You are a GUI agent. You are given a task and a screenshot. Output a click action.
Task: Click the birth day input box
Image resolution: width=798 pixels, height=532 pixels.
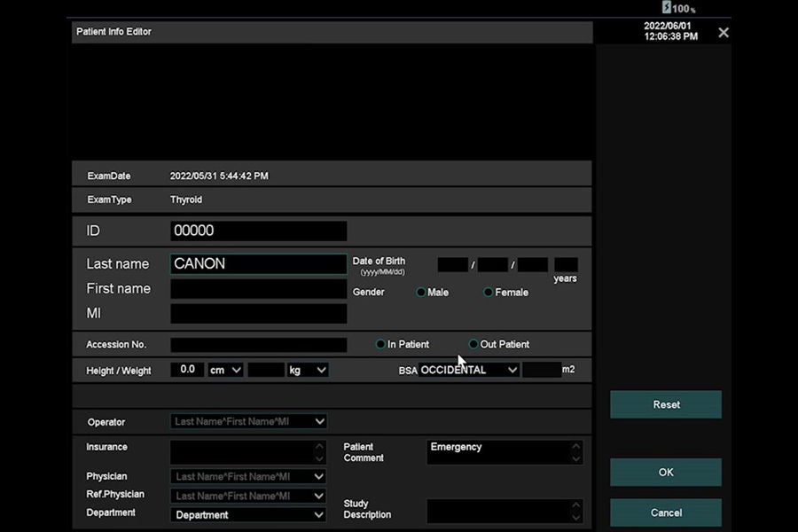(x=533, y=265)
